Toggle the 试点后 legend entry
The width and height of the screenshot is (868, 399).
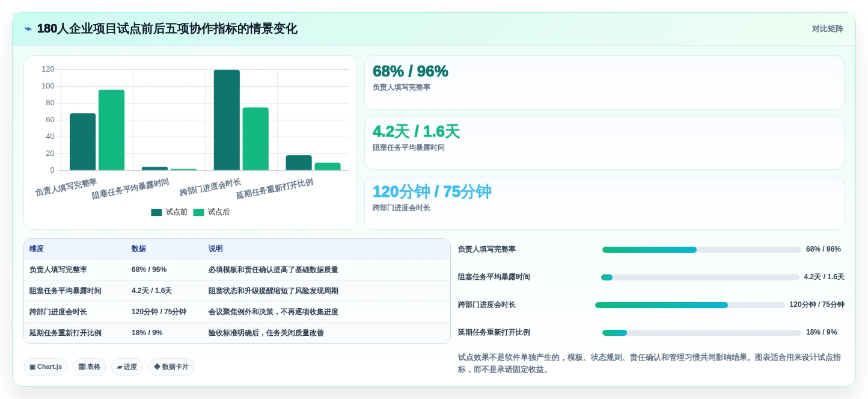coord(211,212)
